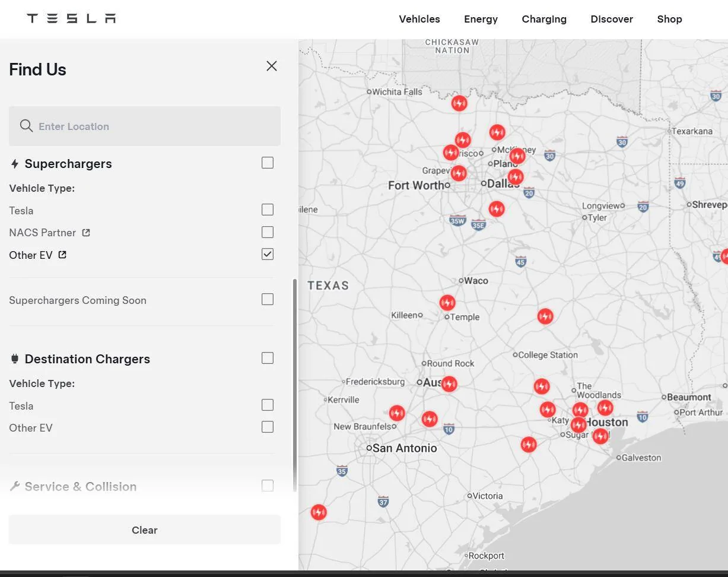Select the Supercharger pin beside New Braunfels
Image resolution: width=728 pixels, height=577 pixels.
[397, 413]
